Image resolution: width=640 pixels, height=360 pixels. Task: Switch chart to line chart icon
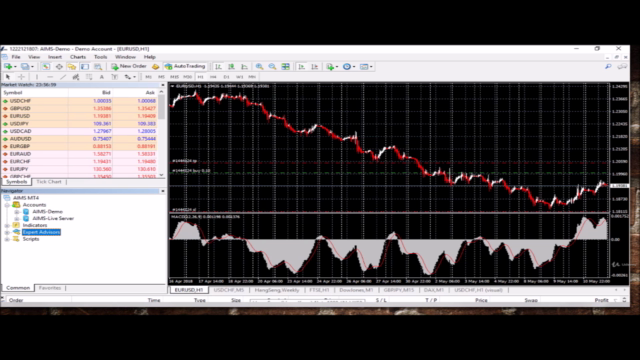[244, 67]
